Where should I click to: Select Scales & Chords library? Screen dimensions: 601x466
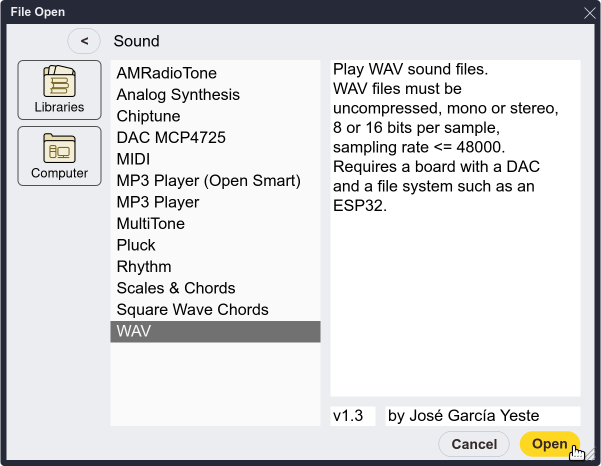176,288
